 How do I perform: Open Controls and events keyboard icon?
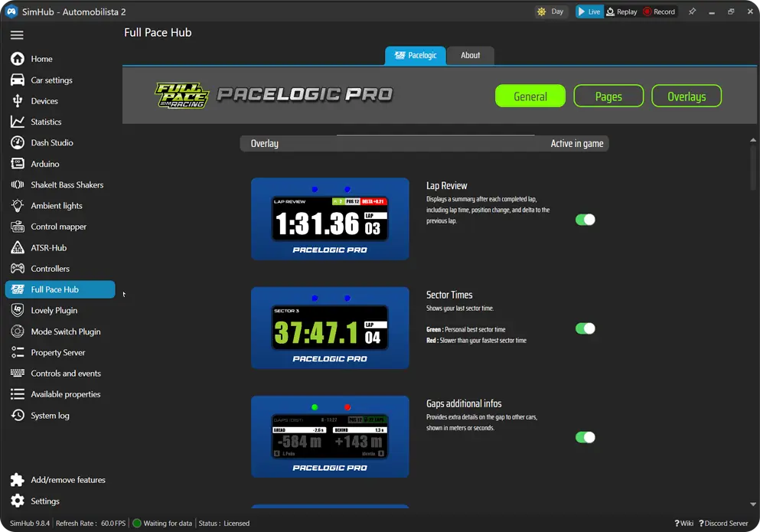(x=18, y=373)
